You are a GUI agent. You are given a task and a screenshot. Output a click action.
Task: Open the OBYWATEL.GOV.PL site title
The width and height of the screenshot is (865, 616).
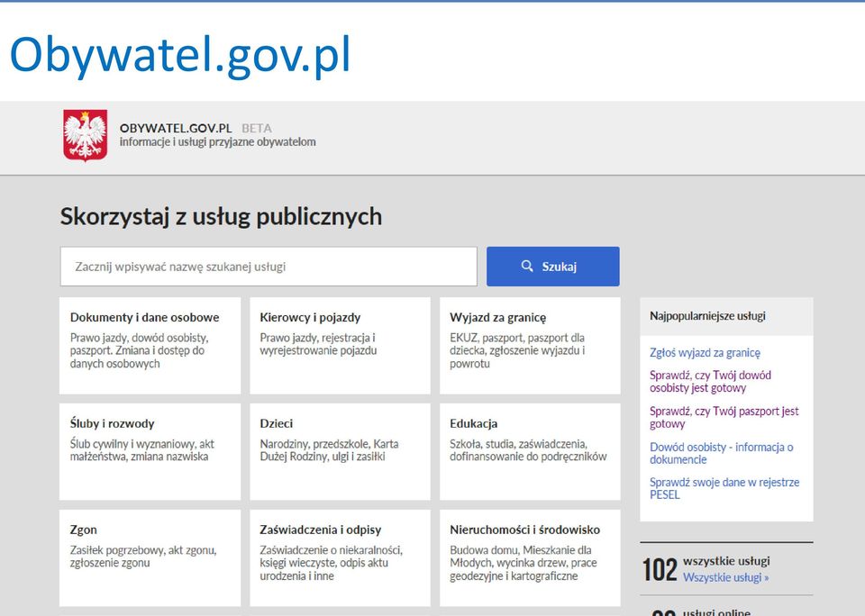pyautogui.click(x=176, y=128)
